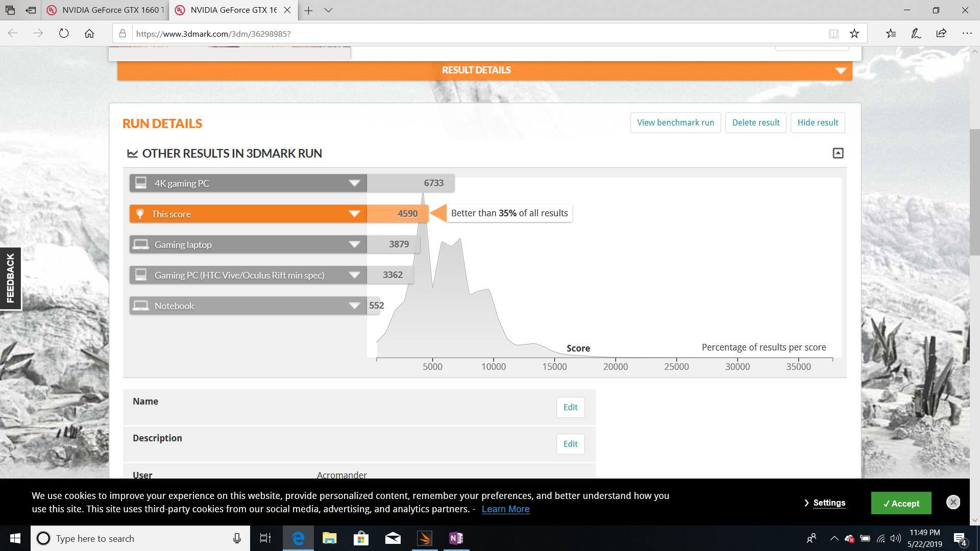Open the Learn More cookie link
The image size is (980, 551).
[505, 509]
